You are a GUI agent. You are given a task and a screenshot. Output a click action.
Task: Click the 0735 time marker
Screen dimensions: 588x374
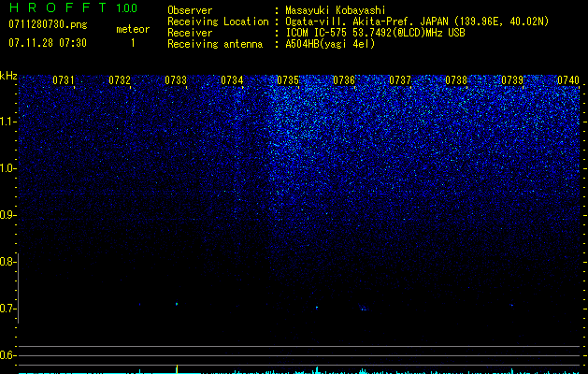pos(288,79)
